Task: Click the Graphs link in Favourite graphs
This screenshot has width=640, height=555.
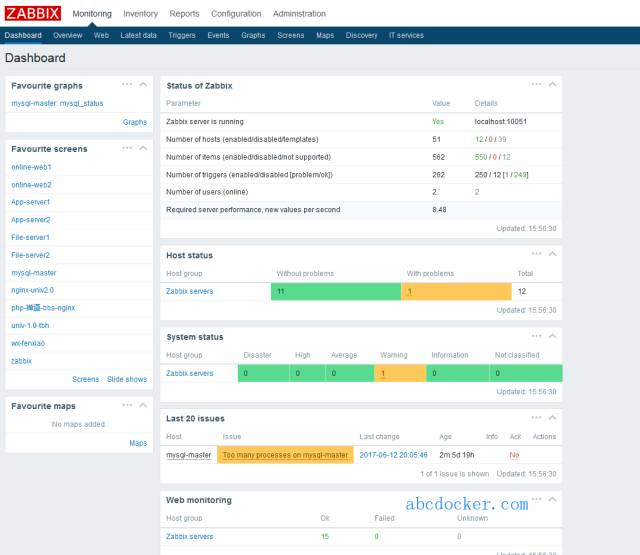Action: (x=135, y=122)
